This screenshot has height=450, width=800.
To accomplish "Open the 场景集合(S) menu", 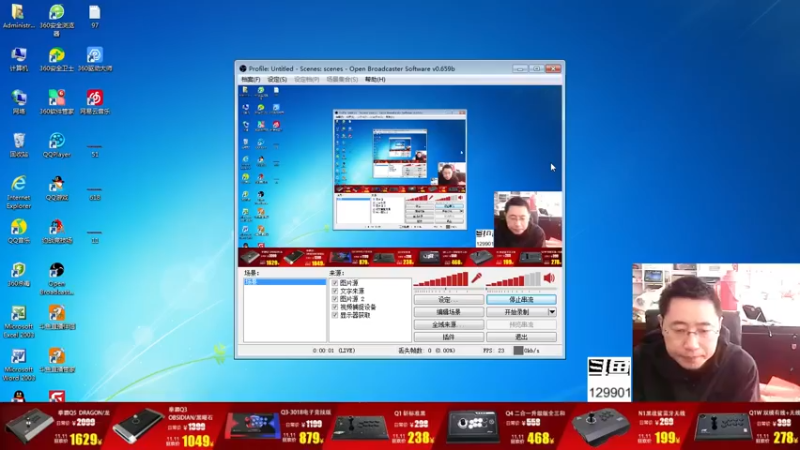I will pyautogui.click(x=342, y=80).
